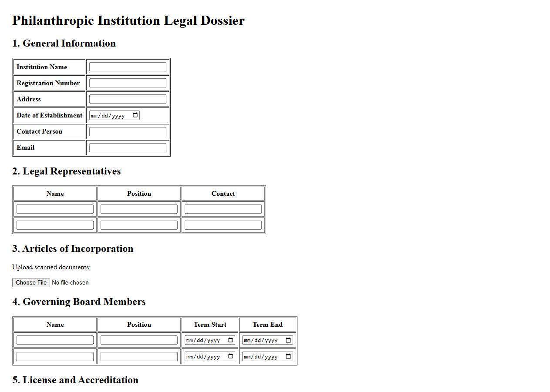Select the Address input box
The height and width of the screenshot is (392, 550).
point(128,99)
